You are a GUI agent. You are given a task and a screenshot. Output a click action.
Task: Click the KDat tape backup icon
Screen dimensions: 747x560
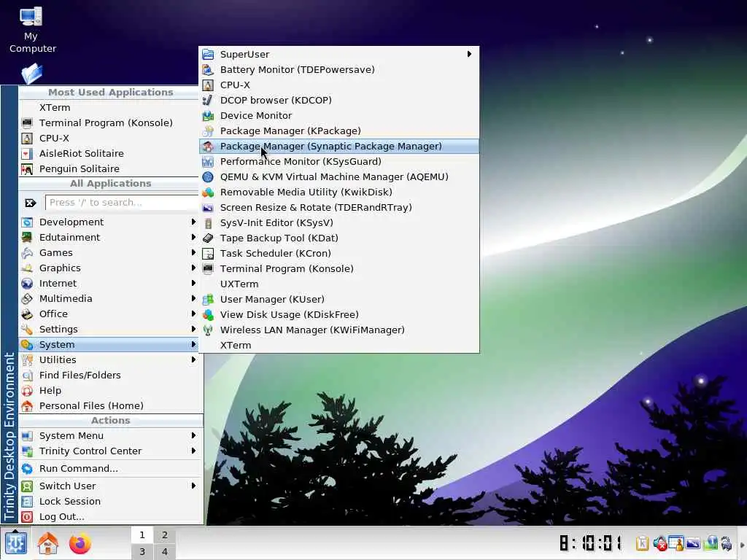(208, 238)
